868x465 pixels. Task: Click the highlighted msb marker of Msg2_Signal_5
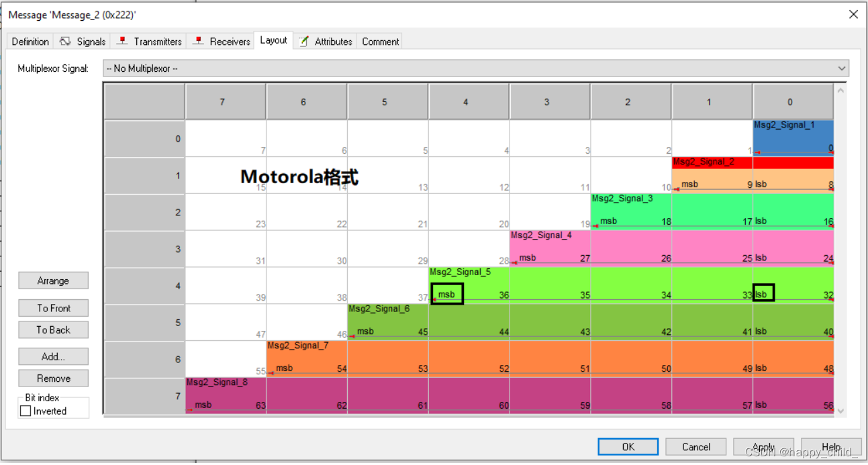pyautogui.click(x=447, y=293)
